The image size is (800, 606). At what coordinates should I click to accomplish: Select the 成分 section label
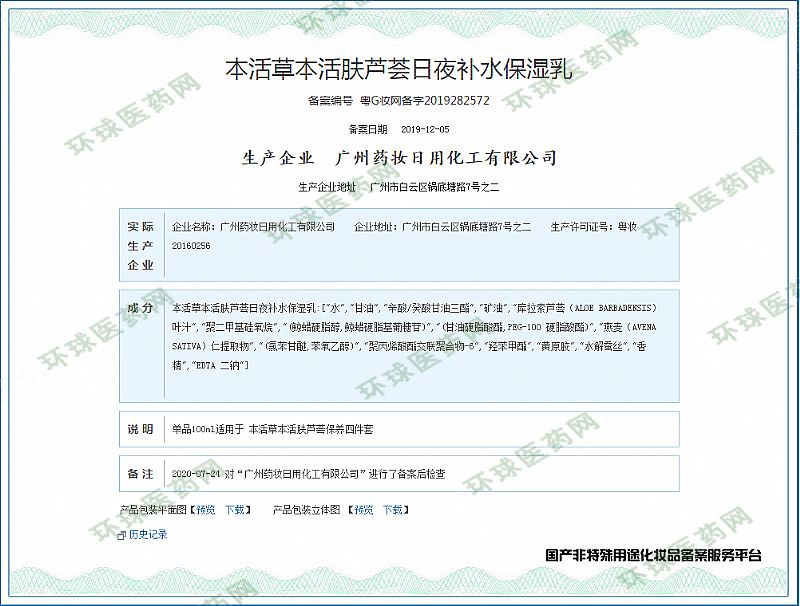pyautogui.click(x=140, y=307)
